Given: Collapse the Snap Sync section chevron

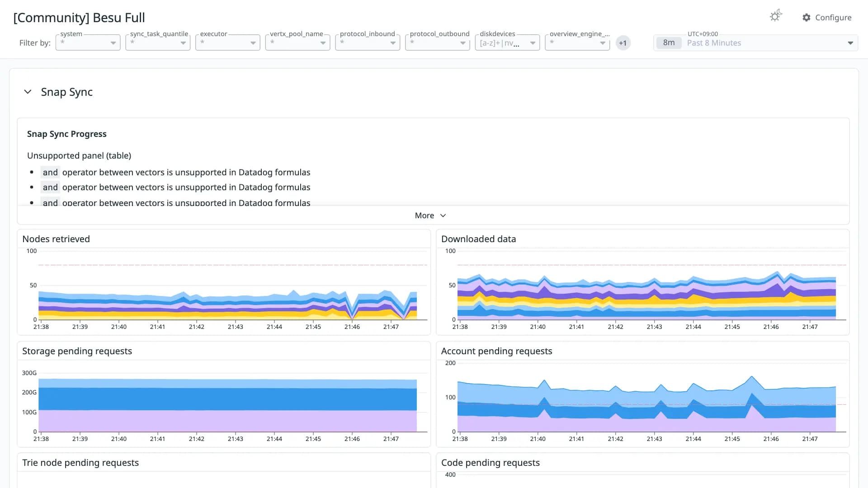Looking at the screenshot, I should pyautogui.click(x=28, y=92).
